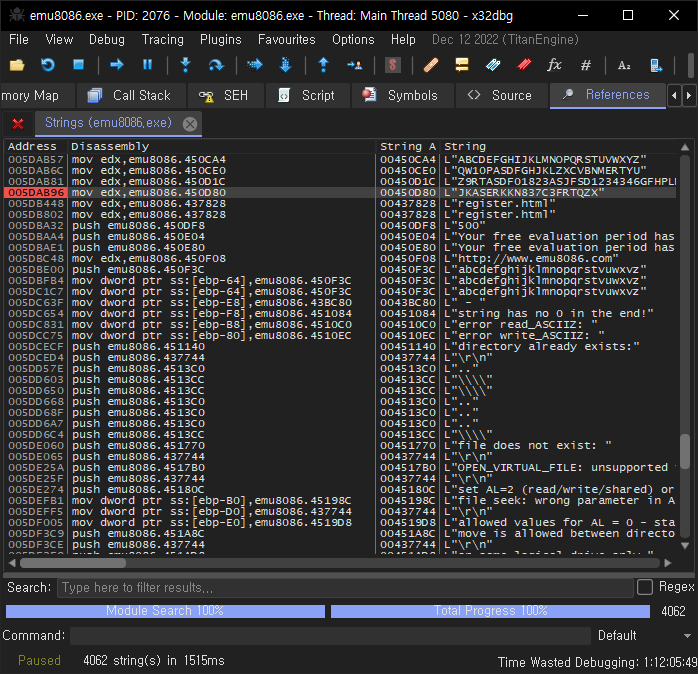Open the Options menu

point(353,40)
